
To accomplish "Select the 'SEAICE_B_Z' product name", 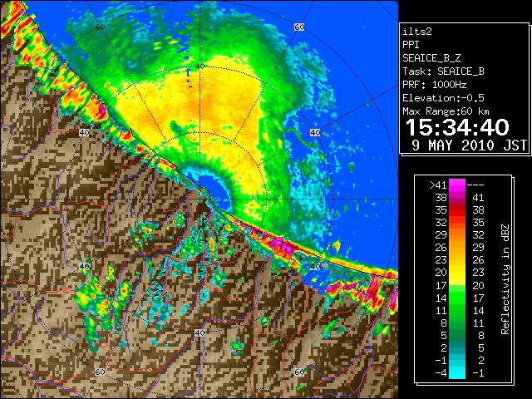I will 431,58.
